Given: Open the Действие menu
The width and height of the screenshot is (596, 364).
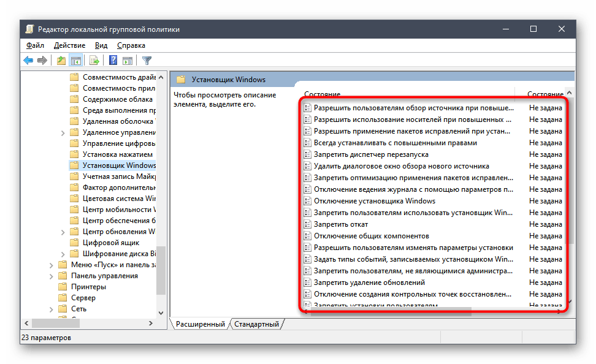Looking at the screenshot, I should pyautogui.click(x=69, y=45).
